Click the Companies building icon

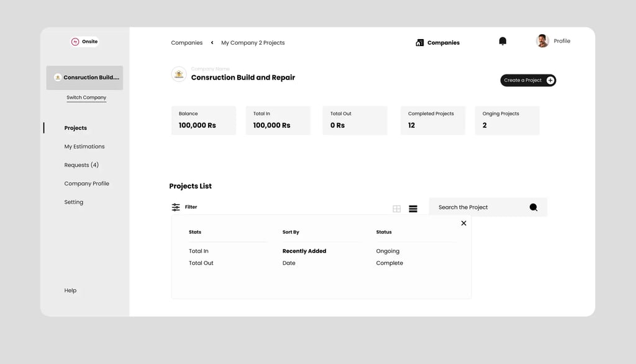coord(420,43)
